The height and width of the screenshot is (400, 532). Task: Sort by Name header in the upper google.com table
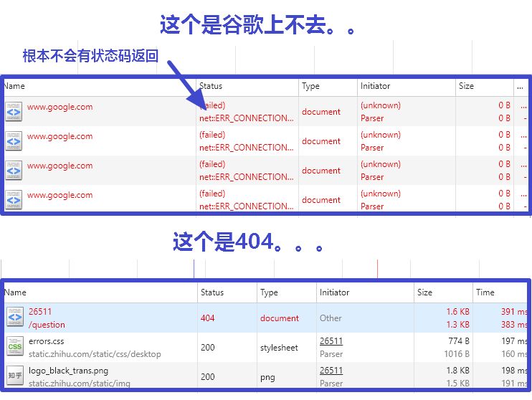point(14,86)
